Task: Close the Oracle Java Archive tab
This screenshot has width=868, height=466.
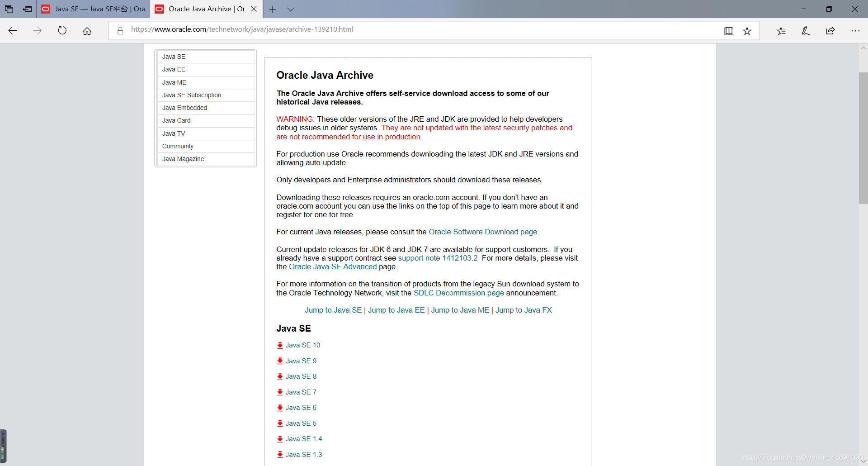Action: (254, 9)
